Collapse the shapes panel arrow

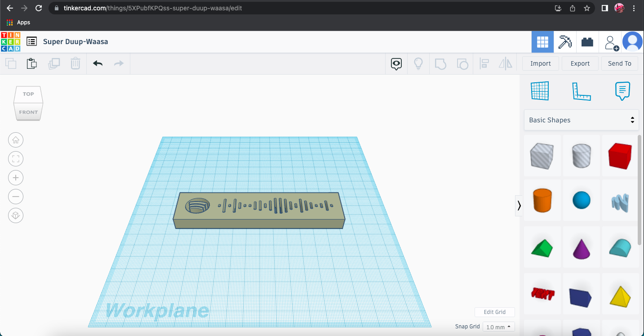pyautogui.click(x=519, y=206)
